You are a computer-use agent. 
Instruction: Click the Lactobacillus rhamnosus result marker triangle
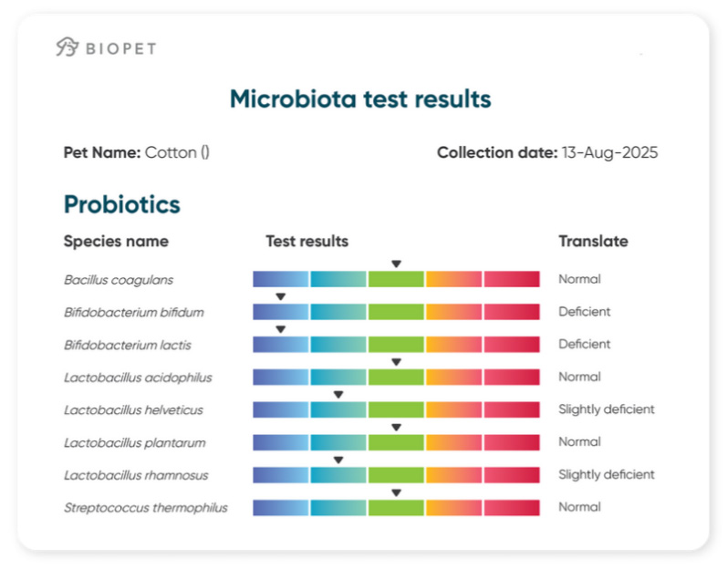coord(338,460)
